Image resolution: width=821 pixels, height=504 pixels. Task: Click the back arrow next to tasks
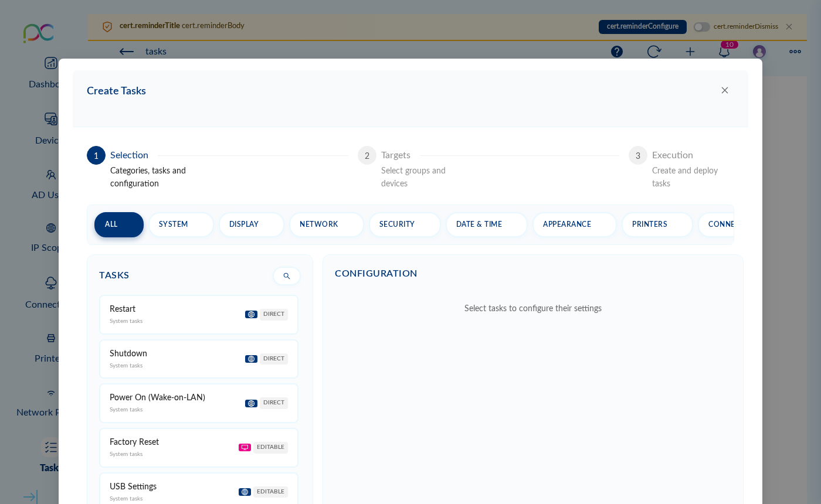click(x=127, y=52)
